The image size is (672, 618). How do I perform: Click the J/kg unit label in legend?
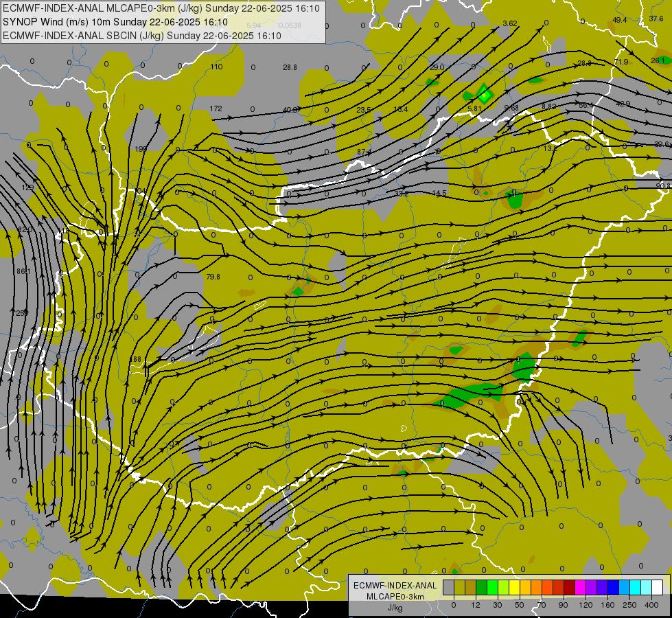[395, 608]
